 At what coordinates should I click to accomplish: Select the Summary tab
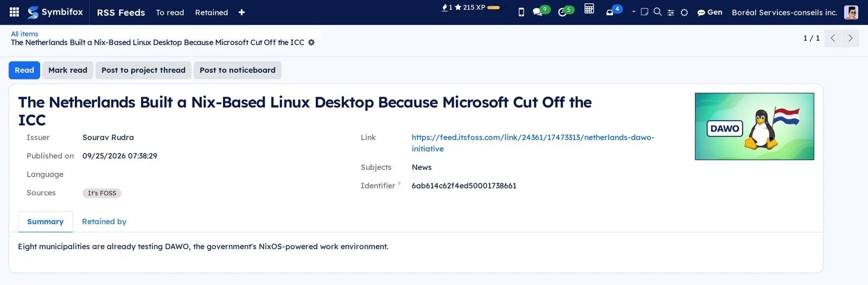[46, 221]
